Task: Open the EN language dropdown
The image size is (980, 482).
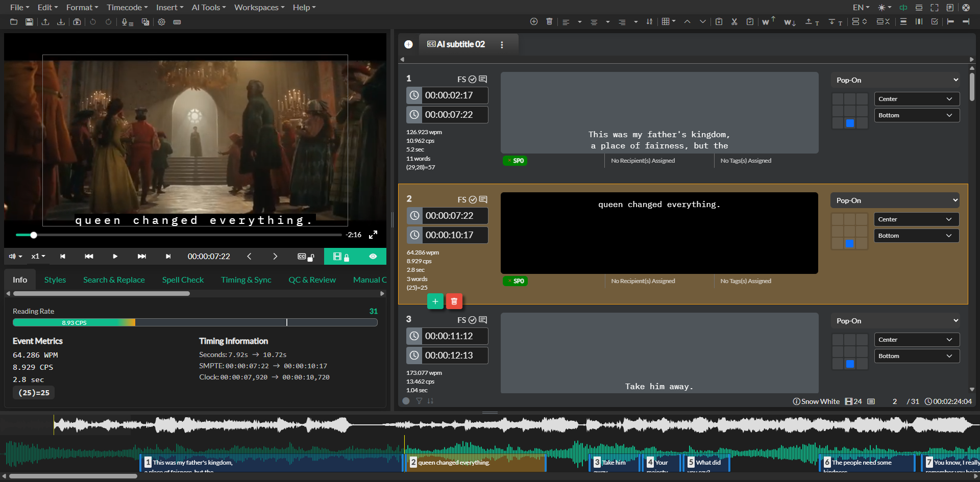Action: click(x=861, y=8)
